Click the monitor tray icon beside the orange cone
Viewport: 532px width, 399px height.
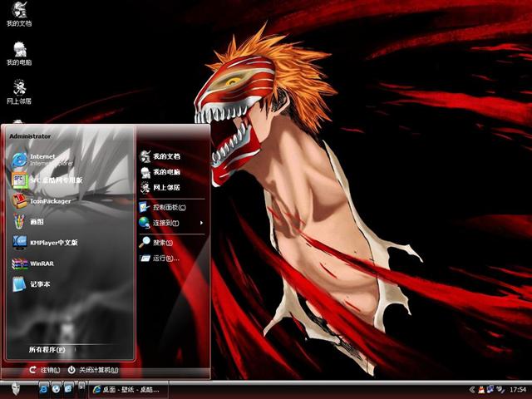(x=490, y=390)
